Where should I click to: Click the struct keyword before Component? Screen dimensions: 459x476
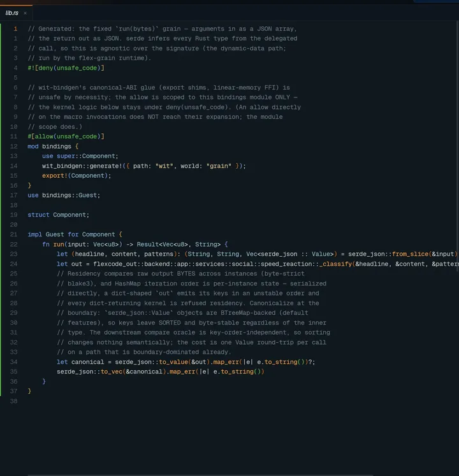[38, 215]
